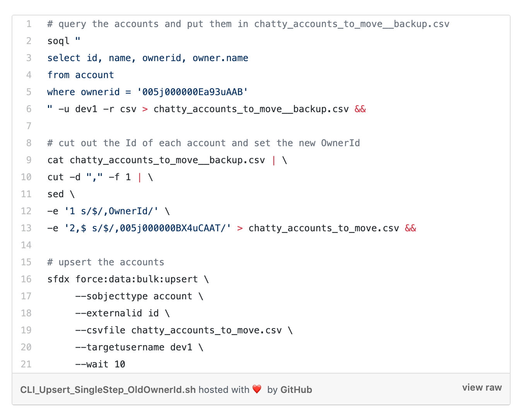Image resolution: width=523 pixels, height=420 pixels.
Task: Select line number 9
Action: (x=29, y=160)
